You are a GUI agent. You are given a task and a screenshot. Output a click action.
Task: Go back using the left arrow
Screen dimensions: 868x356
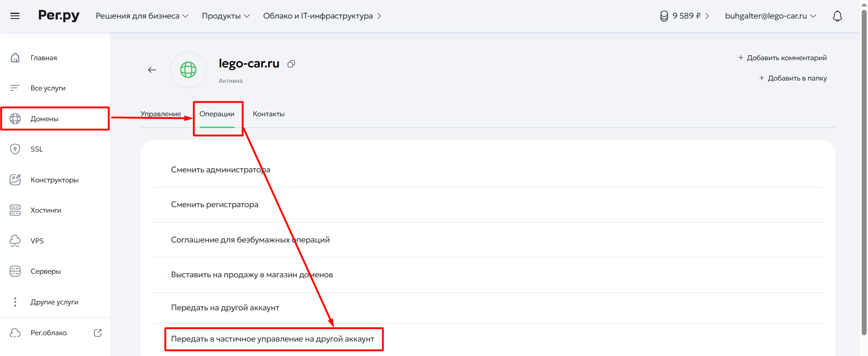point(152,70)
